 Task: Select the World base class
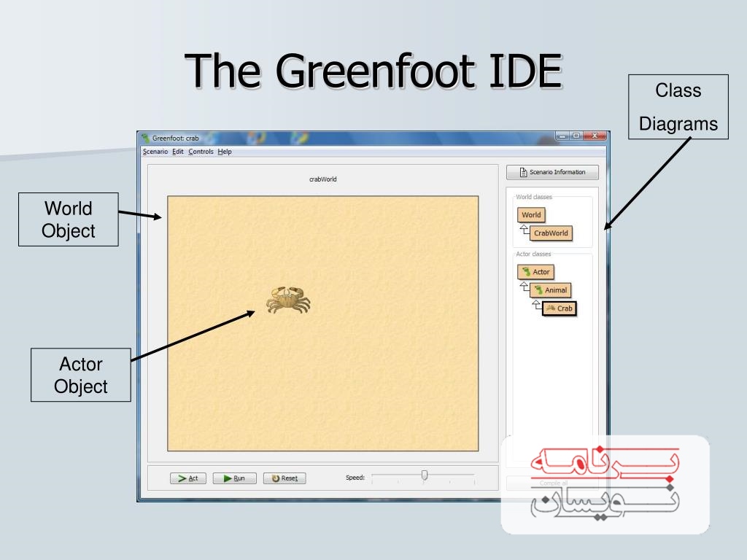tap(531, 215)
